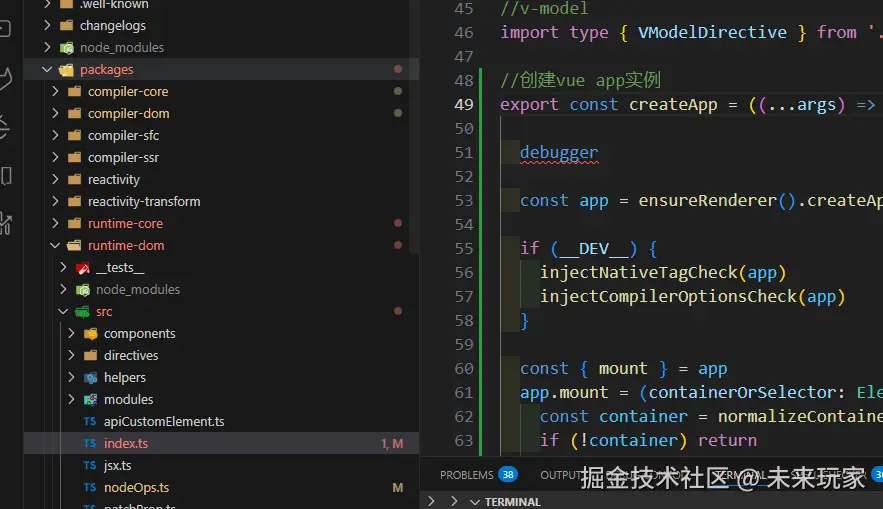Switch to the OUTPUT panel tab
This screenshot has width=883, height=509.
click(559, 475)
